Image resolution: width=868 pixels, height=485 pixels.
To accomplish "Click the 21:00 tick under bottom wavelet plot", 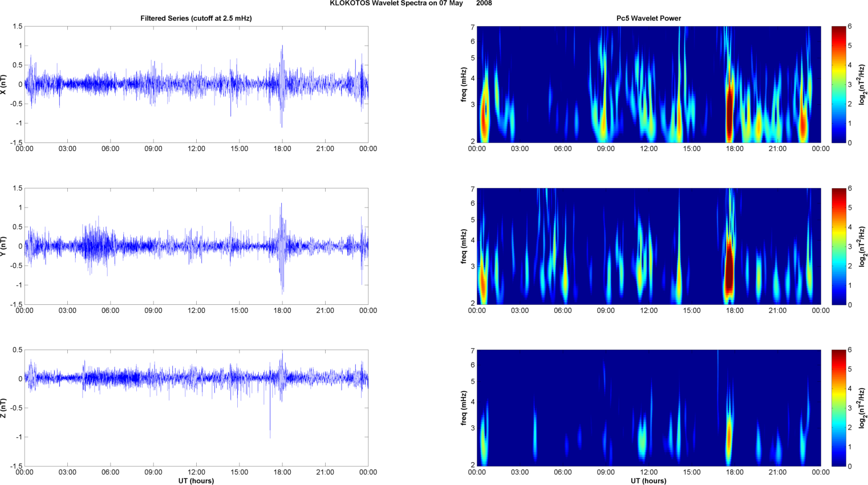I will tap(778, 472).
